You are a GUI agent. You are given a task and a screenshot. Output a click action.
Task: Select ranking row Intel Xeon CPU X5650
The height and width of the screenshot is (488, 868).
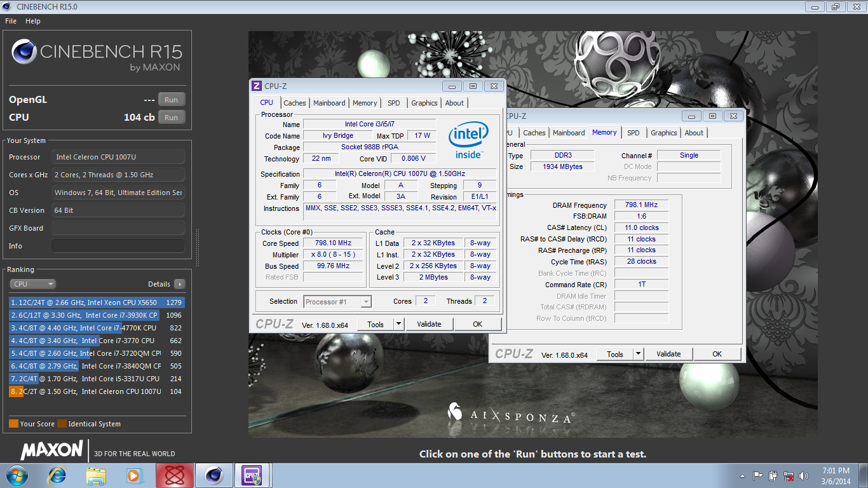point(97,302)
